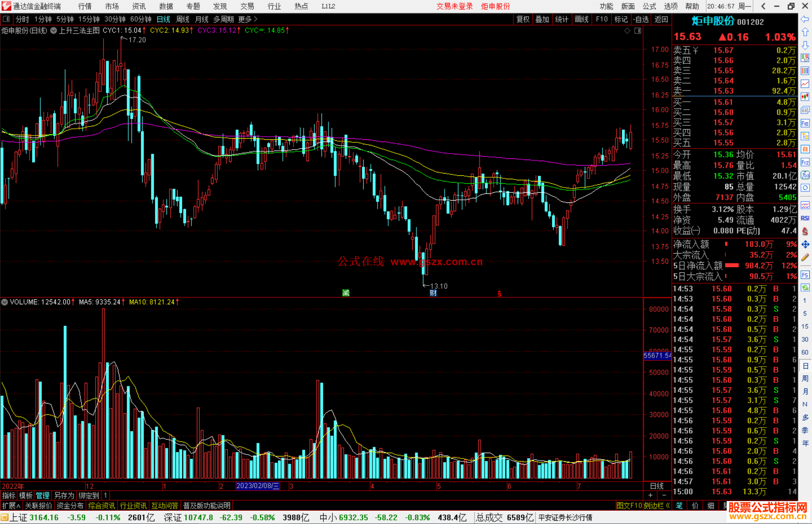Open the candlestick chart sidebar icon
The height and width of the screenshot is (524, 812).
(x=805, y=97)
